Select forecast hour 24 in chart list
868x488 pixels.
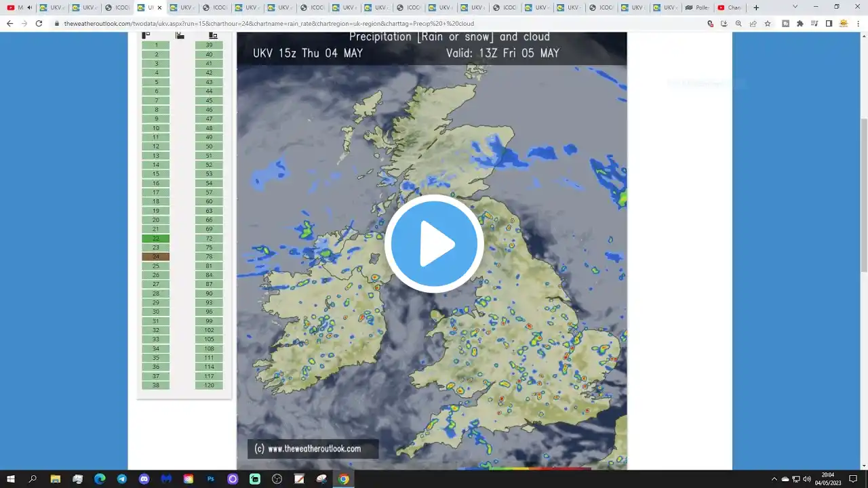(x=156, y=257)
